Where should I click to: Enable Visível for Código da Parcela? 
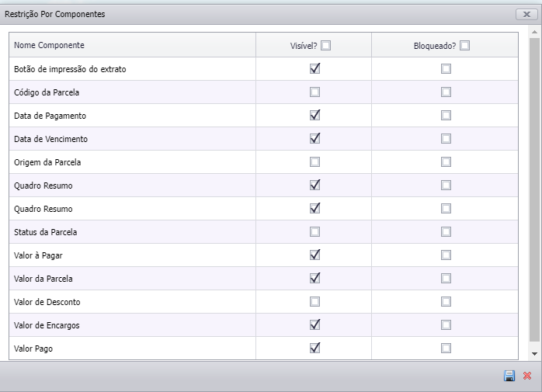click(315, 92)
